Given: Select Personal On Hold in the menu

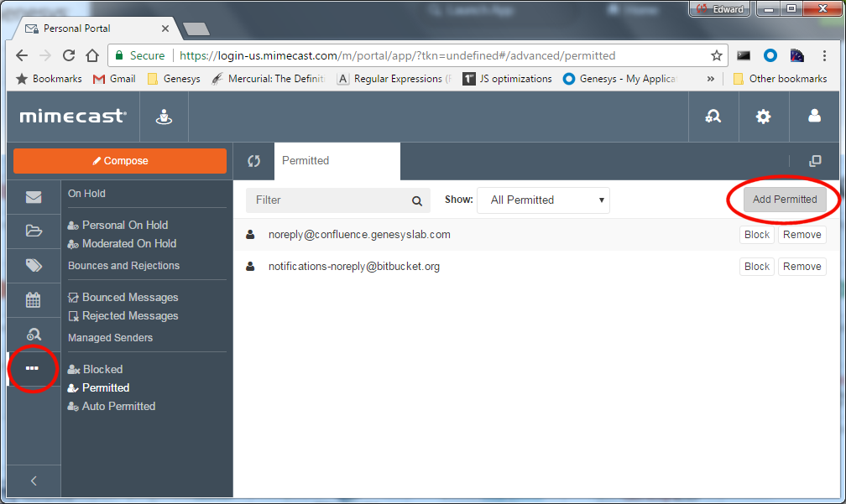Looking at the screenshot, I should pyautogui.click(x=124, y=225).
